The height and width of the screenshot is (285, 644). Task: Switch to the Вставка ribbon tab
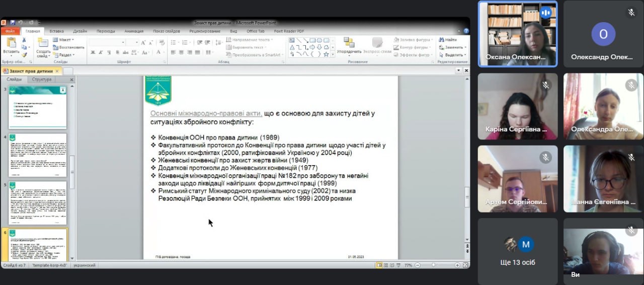tap(56, 31)
